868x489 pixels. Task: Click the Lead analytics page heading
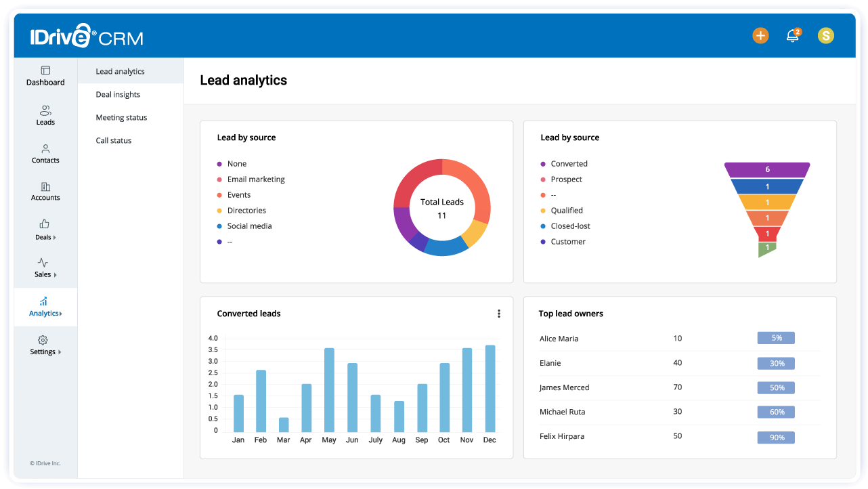coord(244,80)
